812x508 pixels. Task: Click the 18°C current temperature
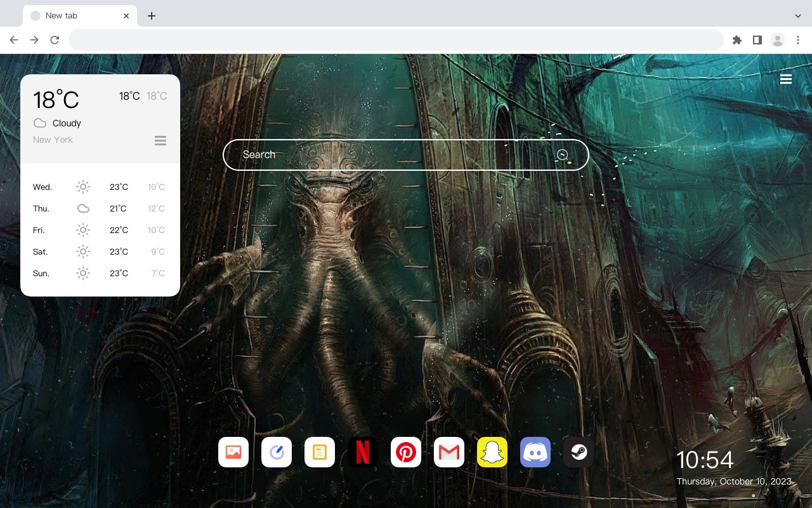(x=56, y=100)
